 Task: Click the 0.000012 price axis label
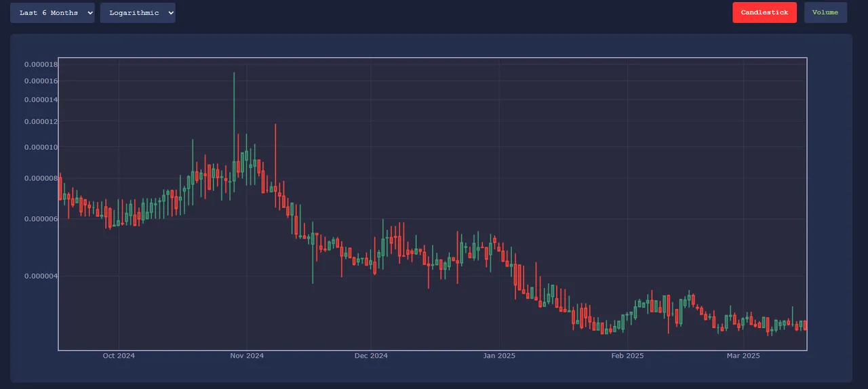41,121
